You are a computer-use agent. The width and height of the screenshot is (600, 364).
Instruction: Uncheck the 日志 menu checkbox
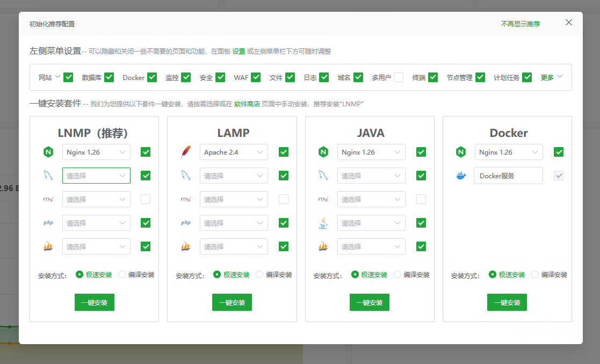tap(324, 77)
